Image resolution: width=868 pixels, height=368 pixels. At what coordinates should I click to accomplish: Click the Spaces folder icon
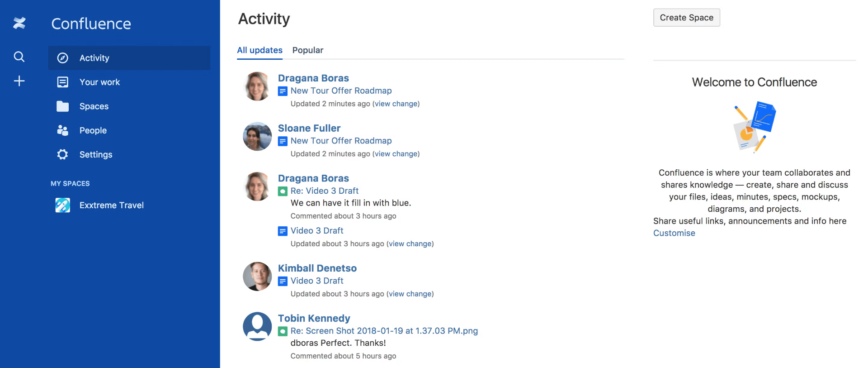click(x=63, y=106)
